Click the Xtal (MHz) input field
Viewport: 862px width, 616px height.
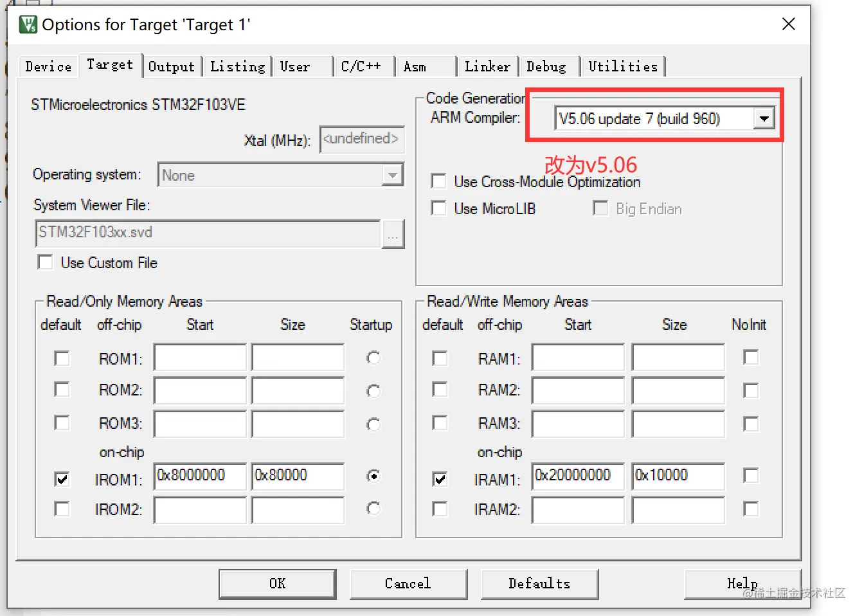(x=361, y=140)
